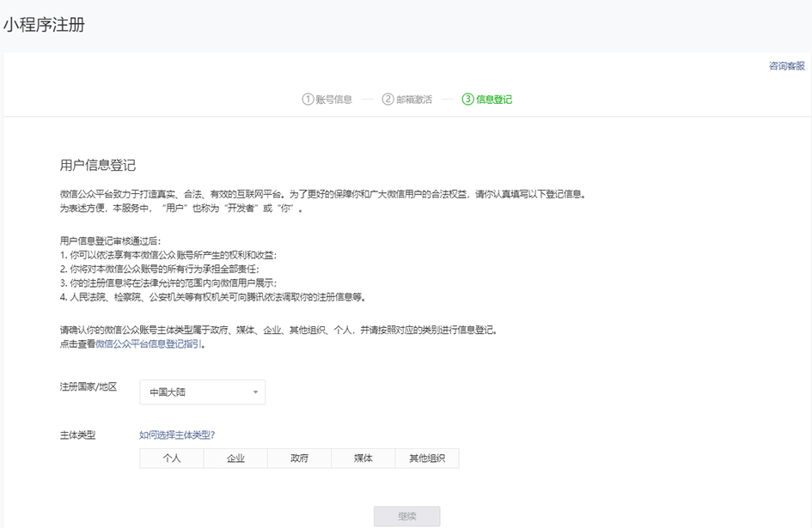Choose 政府 as the subject type
The image size is (812, 528).
click(298, 458)
